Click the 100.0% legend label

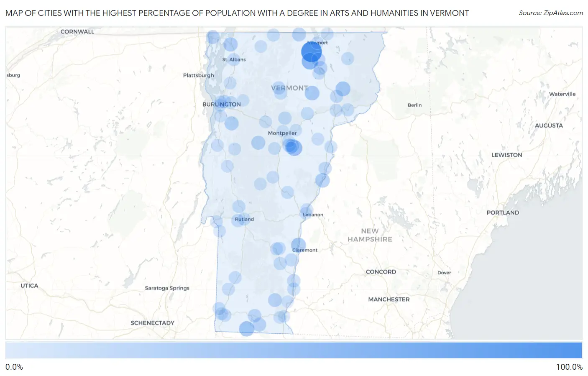569,367
